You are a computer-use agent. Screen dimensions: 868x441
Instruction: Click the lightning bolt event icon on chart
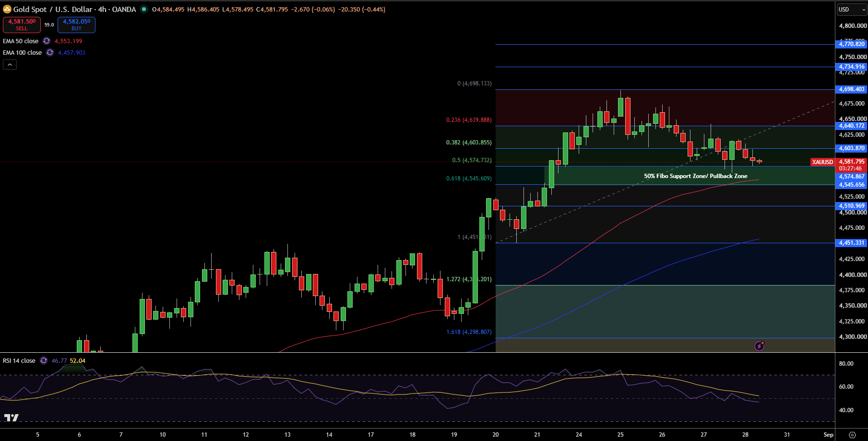coord(759,346)
